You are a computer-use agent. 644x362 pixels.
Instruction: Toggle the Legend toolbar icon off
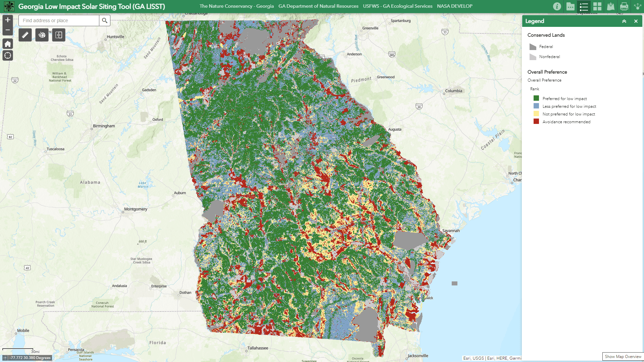(x=584, y=6)
